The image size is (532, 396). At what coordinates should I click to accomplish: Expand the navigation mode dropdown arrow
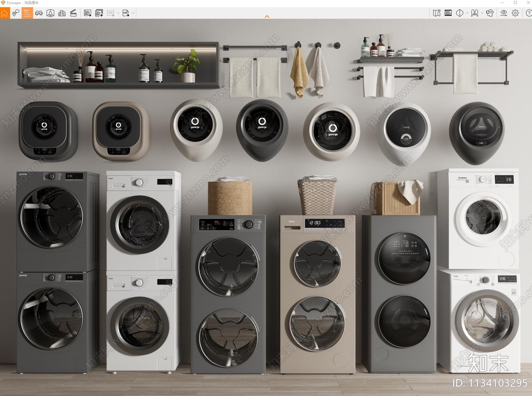click(x=482, y=13)
